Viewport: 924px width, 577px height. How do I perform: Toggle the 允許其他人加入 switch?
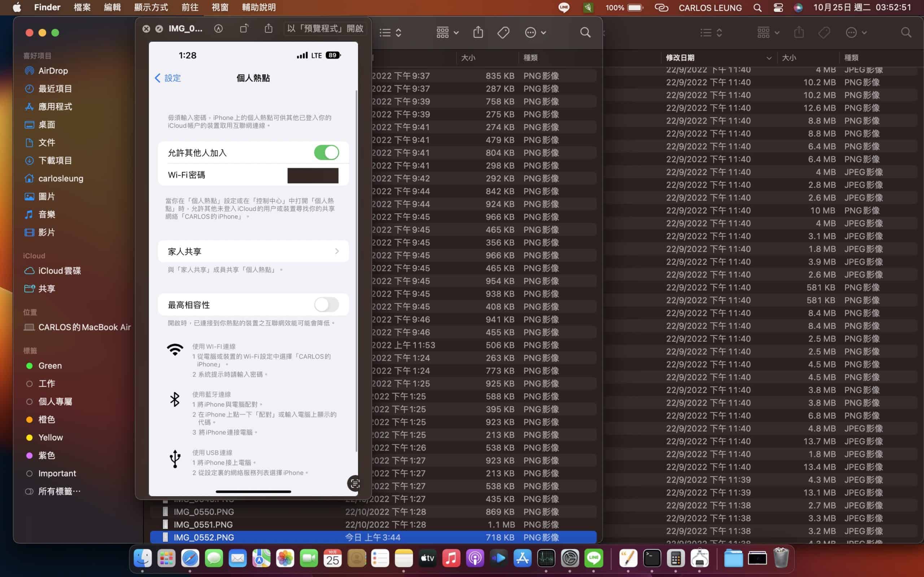[326, 153]
